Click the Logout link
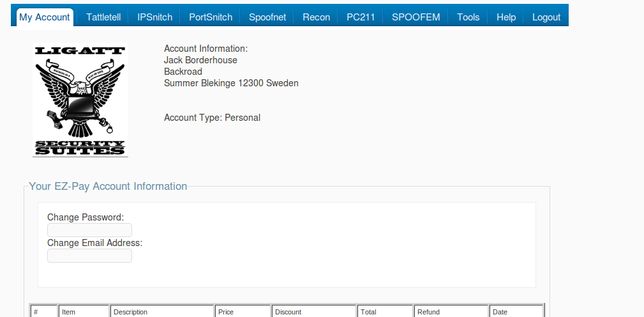 tap(546, 17)
